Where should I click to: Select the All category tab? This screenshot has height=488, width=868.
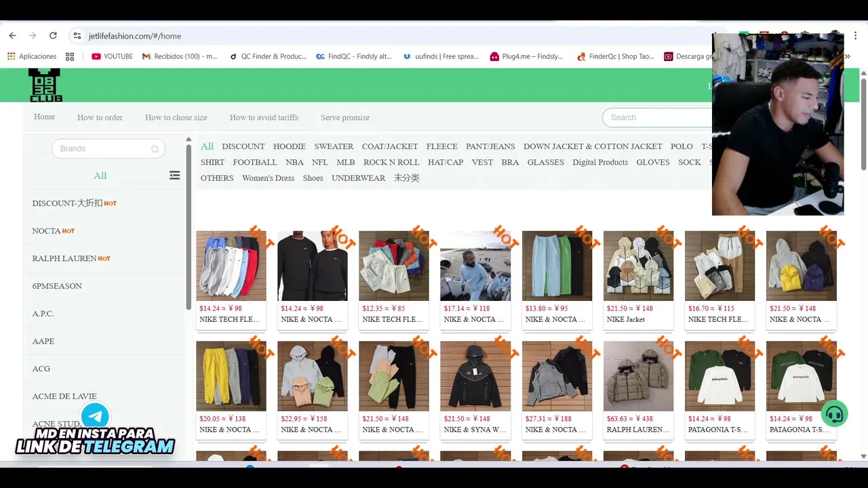coord(207,146)
